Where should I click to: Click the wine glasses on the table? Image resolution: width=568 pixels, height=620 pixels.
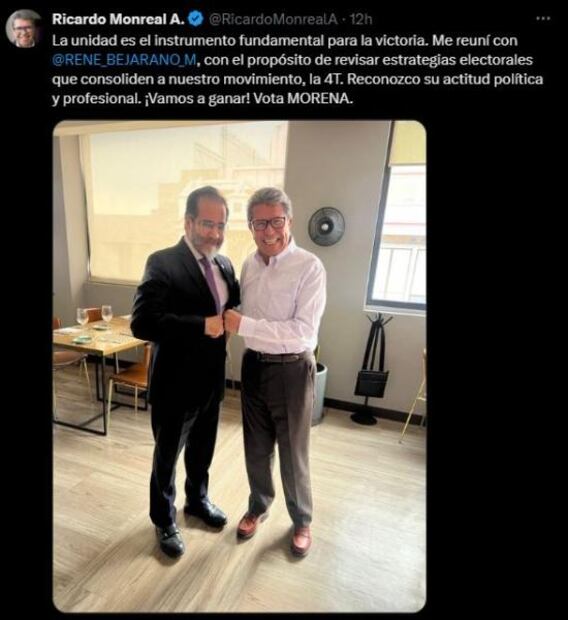(95, 315)
